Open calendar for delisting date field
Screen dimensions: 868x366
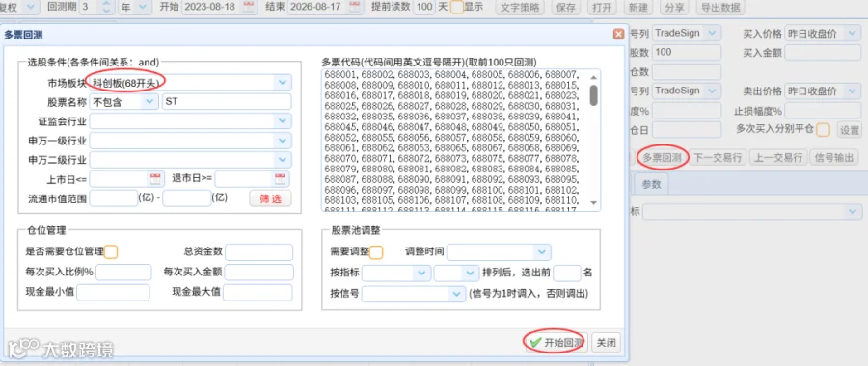280,178
